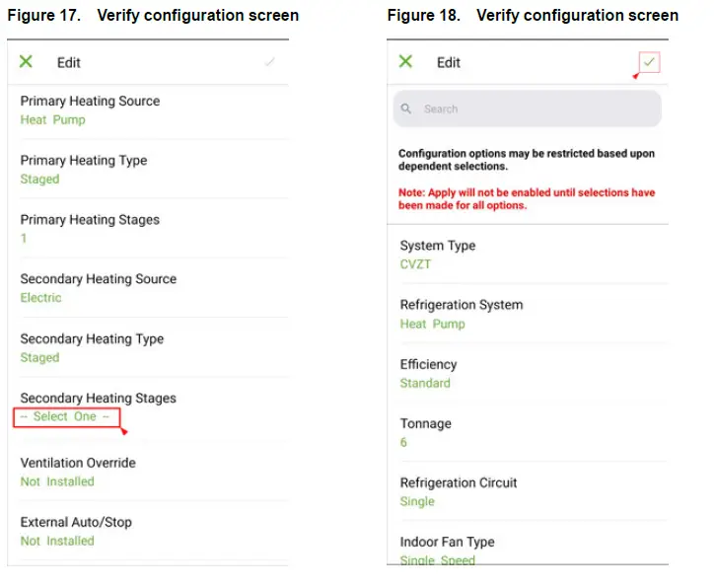Change the Tonnage value 6
Screen dimensions: 717x588
pyautogui.click(x=403, y=442)
